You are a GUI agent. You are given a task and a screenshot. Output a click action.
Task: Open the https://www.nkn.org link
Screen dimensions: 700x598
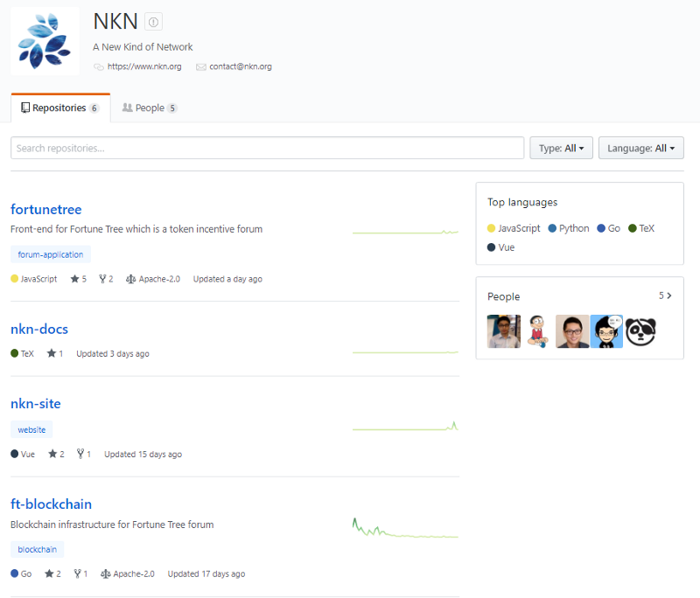click(x=144, y=66)
